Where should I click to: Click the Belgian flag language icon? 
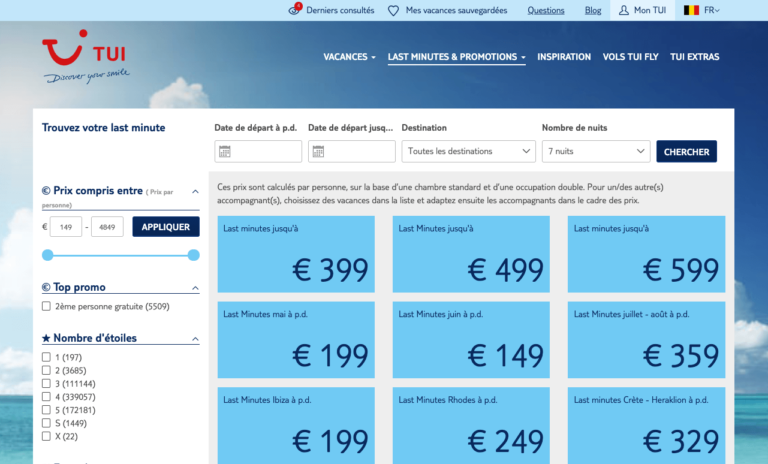691,10
